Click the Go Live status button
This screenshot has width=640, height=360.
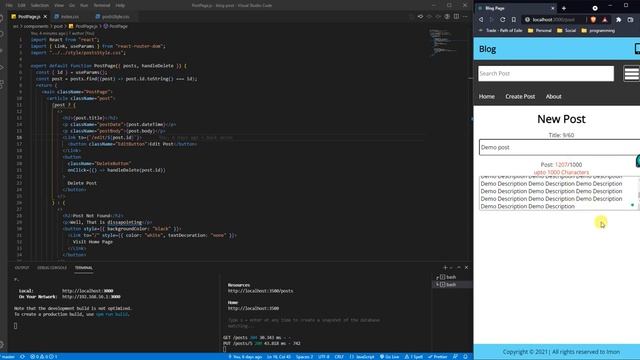coord(389,357)
